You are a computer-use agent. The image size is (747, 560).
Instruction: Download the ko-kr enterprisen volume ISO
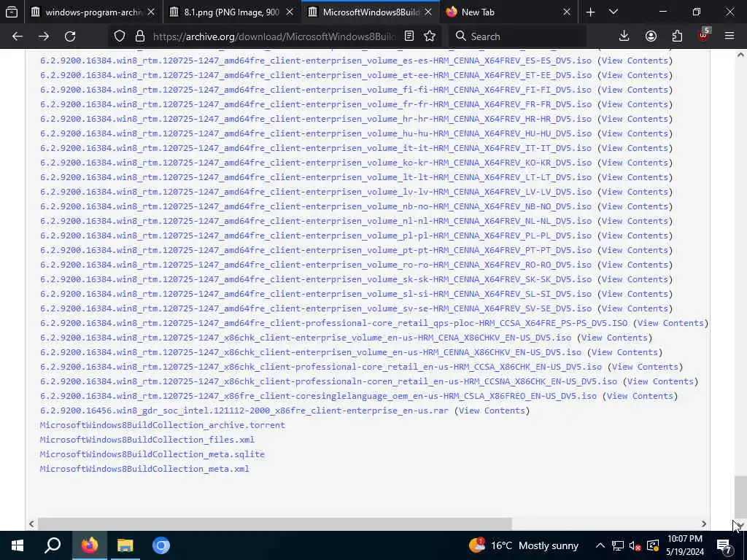(316, 163)
